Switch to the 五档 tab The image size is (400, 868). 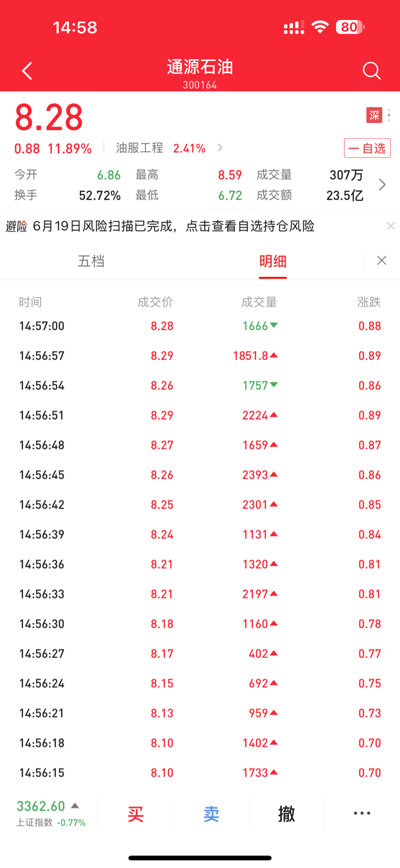(x=91, y=261)
